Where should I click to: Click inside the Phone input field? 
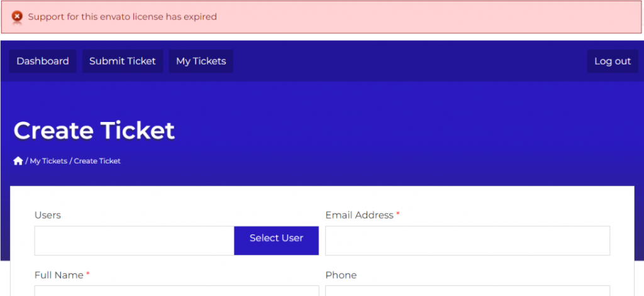(x=467, y=291)
